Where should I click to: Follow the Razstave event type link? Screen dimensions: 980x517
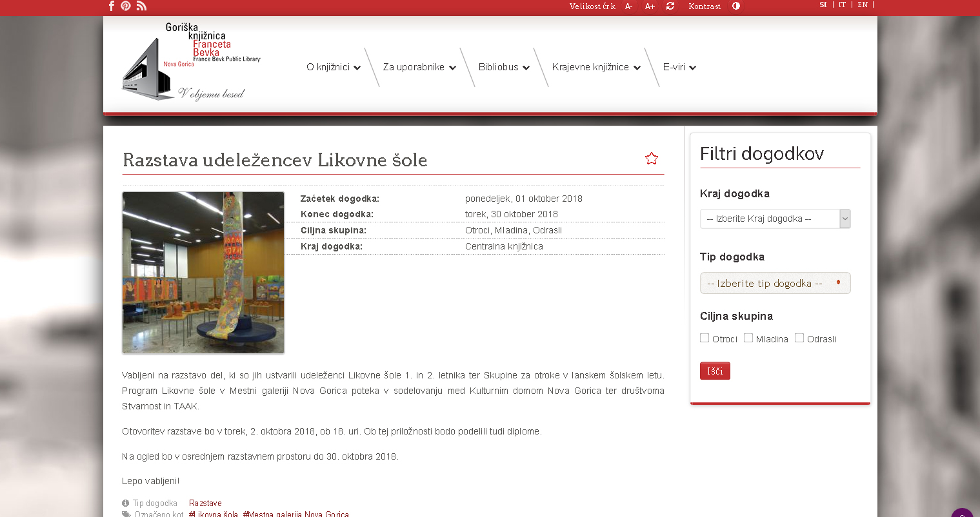[205, 503]
